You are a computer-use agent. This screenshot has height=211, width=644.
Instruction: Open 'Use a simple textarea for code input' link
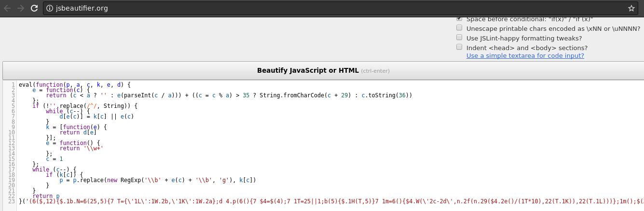tap(525, 56)
